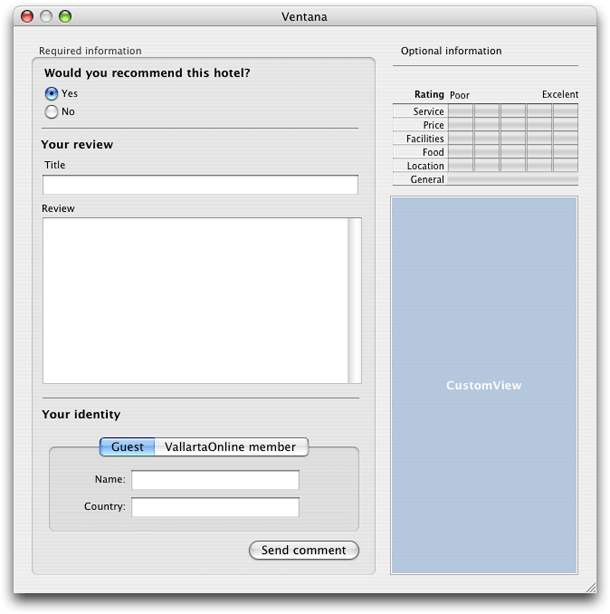Click the Name input field
This screenshot has height=614, width=610.
215,480
